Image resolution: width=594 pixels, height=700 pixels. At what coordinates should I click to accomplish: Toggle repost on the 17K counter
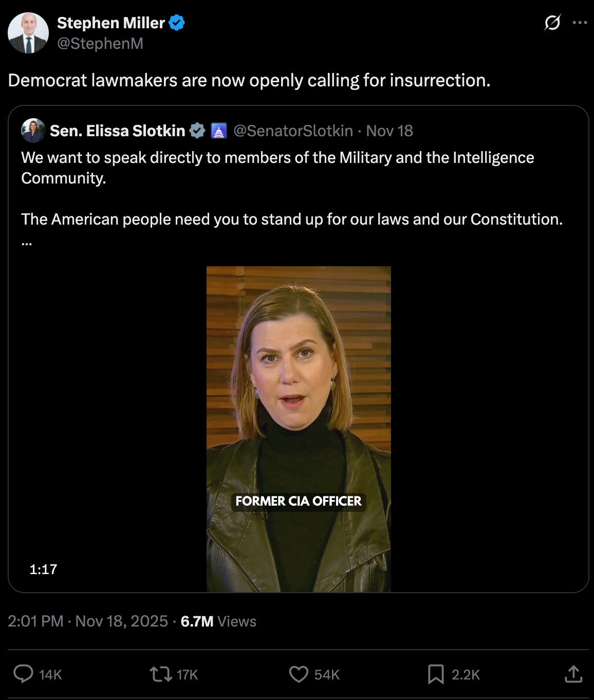click(187, 674)
